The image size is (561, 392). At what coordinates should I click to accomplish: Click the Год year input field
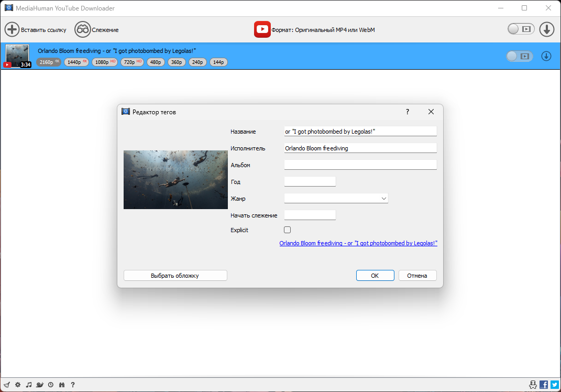[310, 181]
